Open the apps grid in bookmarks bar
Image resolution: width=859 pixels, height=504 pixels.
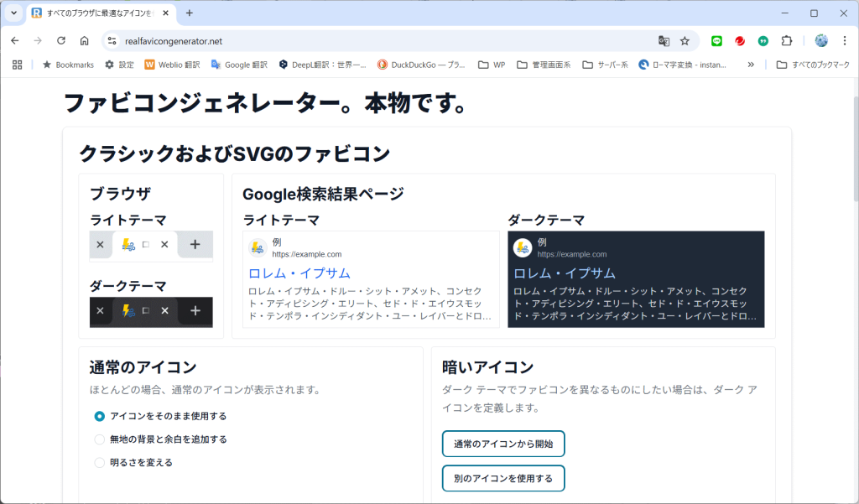click(17, 65)
